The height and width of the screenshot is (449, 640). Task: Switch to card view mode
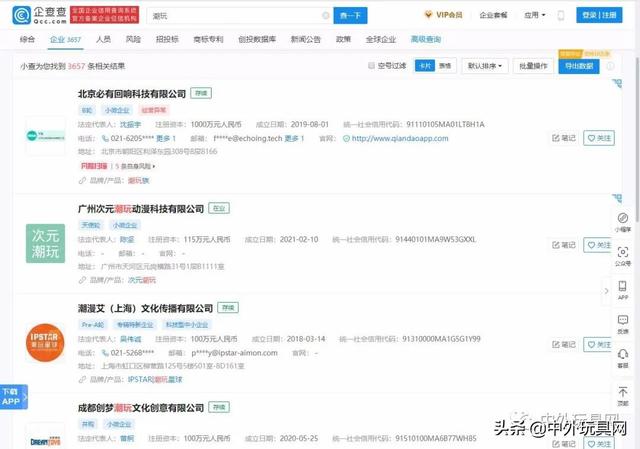[425, 66]
